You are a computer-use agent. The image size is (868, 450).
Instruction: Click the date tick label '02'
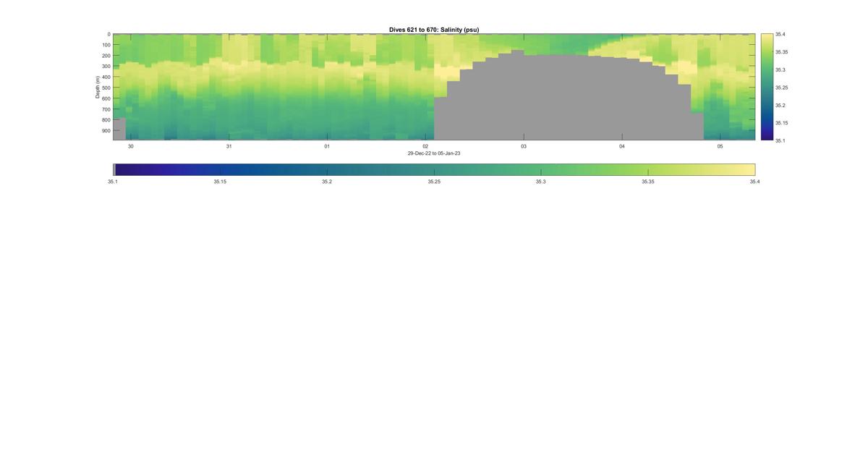click(x=425, y=146)
